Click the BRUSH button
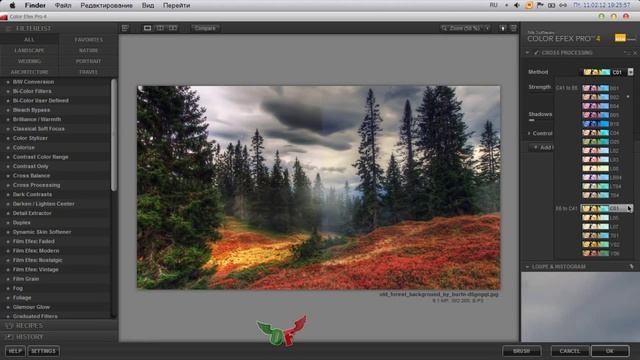 (522, 351)
